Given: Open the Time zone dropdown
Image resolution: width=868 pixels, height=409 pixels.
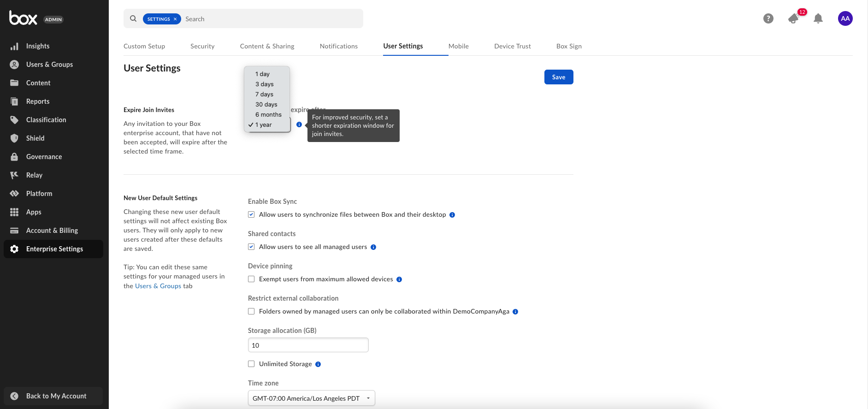Looking at the screenshot, I should 311,398.
